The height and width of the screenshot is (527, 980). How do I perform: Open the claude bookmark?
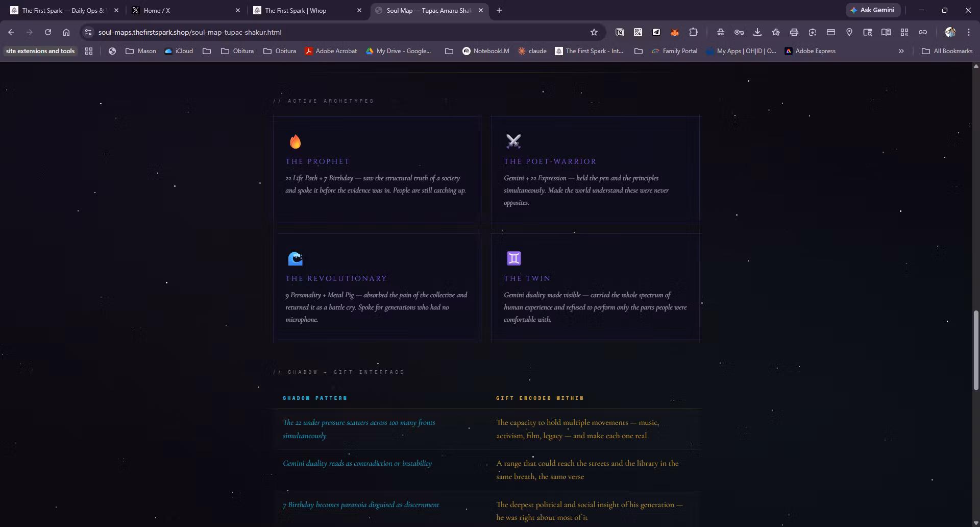click(532, 51)
